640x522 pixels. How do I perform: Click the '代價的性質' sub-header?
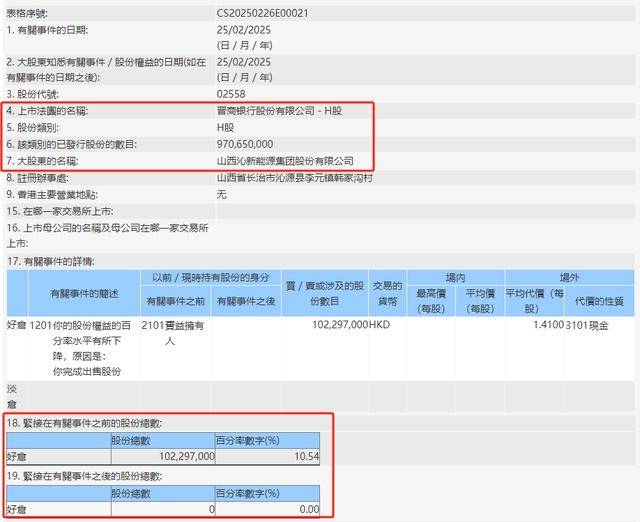click(599, 301)
